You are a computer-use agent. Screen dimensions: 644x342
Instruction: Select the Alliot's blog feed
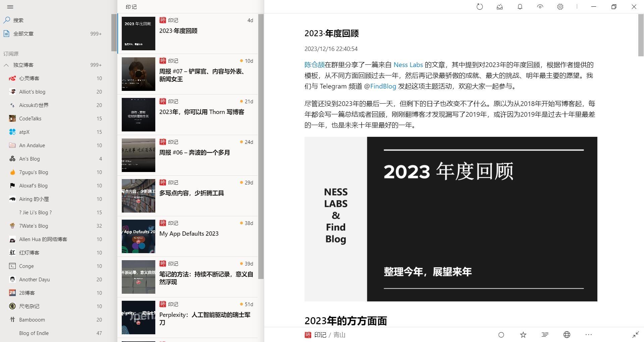32,92
